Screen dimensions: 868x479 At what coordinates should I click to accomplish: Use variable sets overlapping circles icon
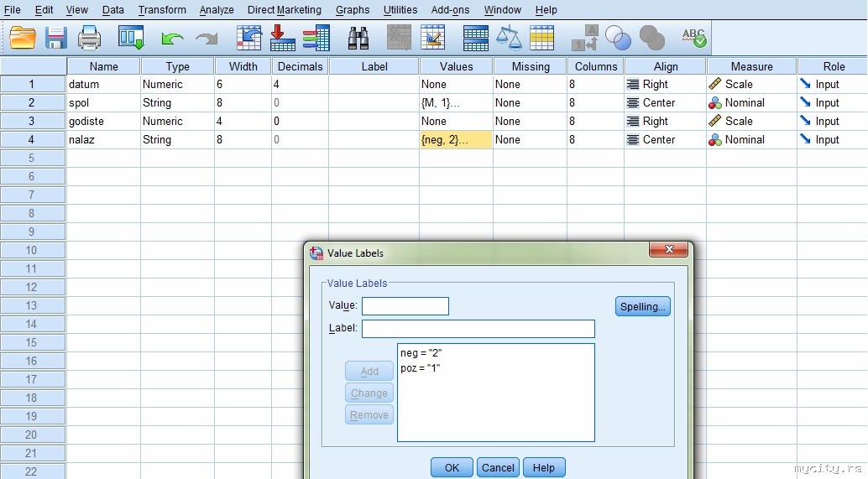(619, 38)
